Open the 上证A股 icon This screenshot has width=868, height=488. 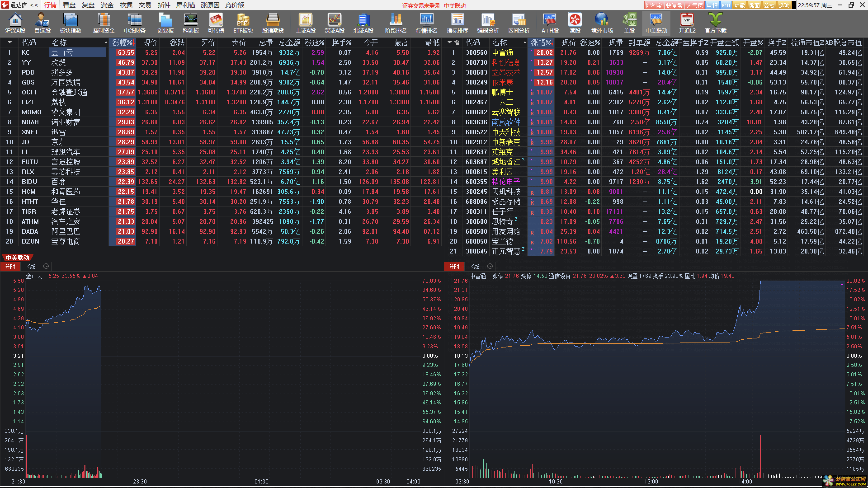pyautogui.click(x=306, y=23)
